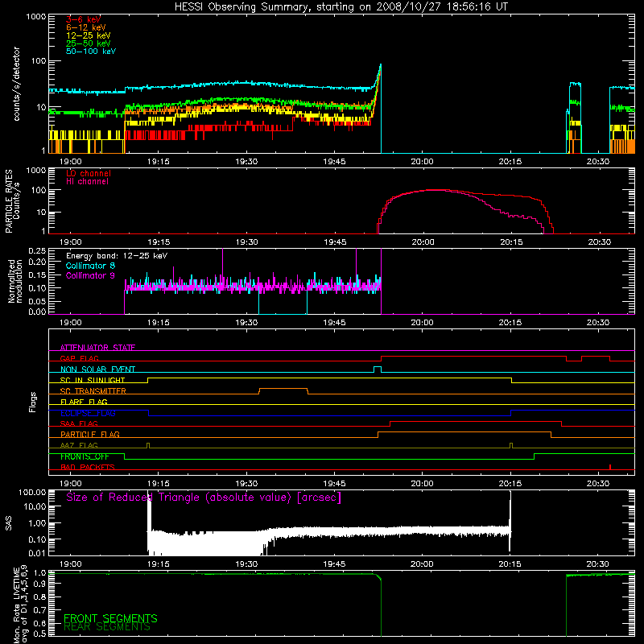Select the 25-50 keV legend label
Screen dimensions: 644x644
[88, 43]
